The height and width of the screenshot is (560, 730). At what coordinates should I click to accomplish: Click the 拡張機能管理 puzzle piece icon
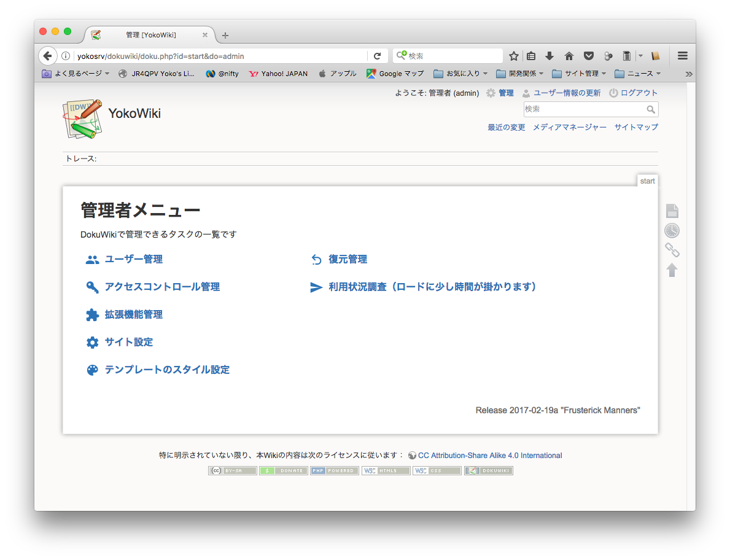pos(92,314)
